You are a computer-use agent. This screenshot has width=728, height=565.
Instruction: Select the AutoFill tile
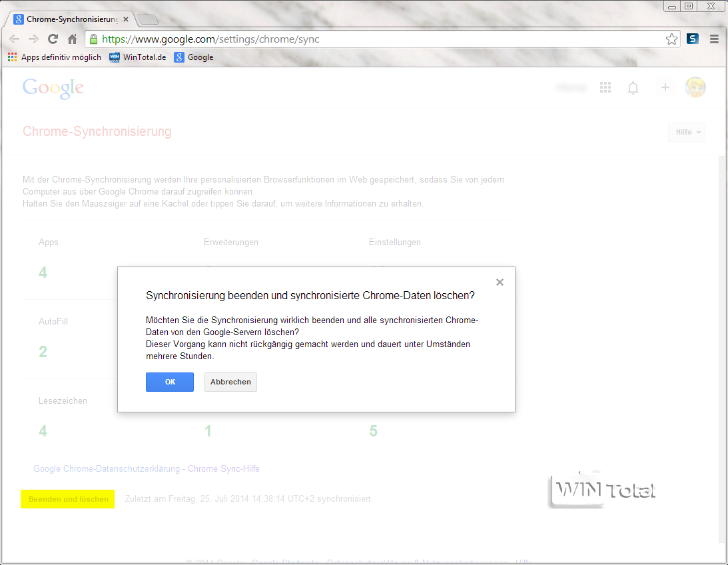click(x=53, y=321)
